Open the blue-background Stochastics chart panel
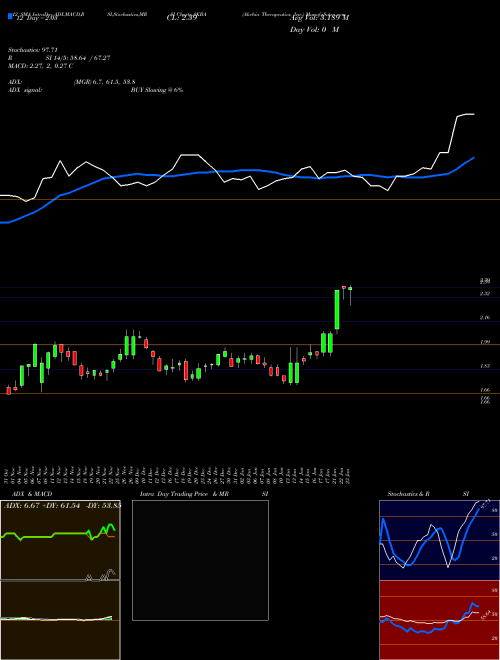The height and width of the screenshot is (660, 500). [x=439, y=540]
